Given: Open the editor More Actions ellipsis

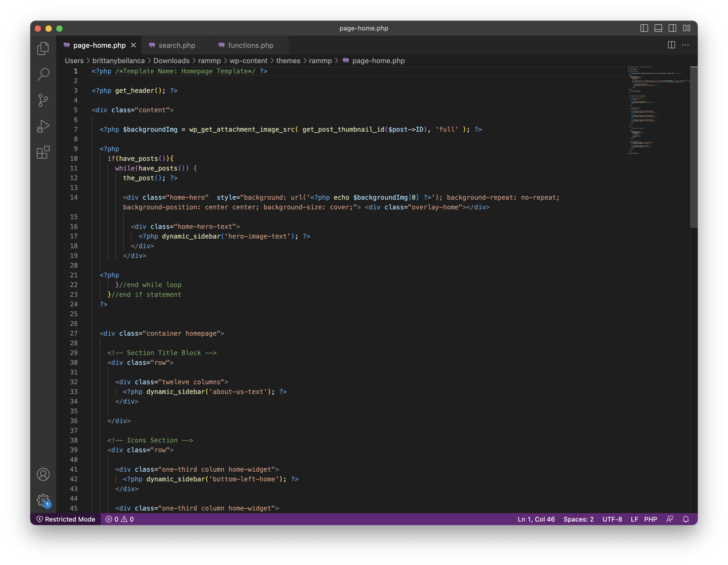Looking at the screenshot, I should coord(685,45).
